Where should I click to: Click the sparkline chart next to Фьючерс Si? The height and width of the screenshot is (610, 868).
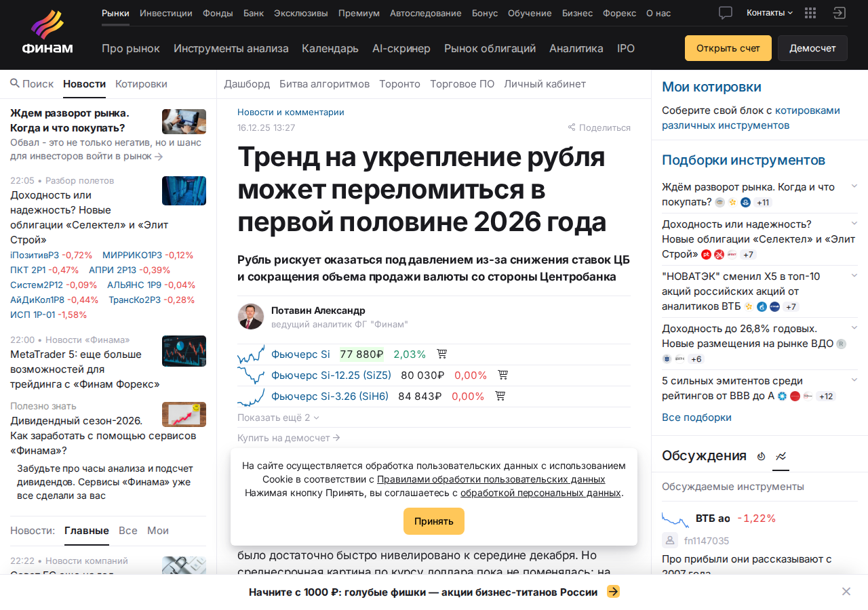(251, 354)
